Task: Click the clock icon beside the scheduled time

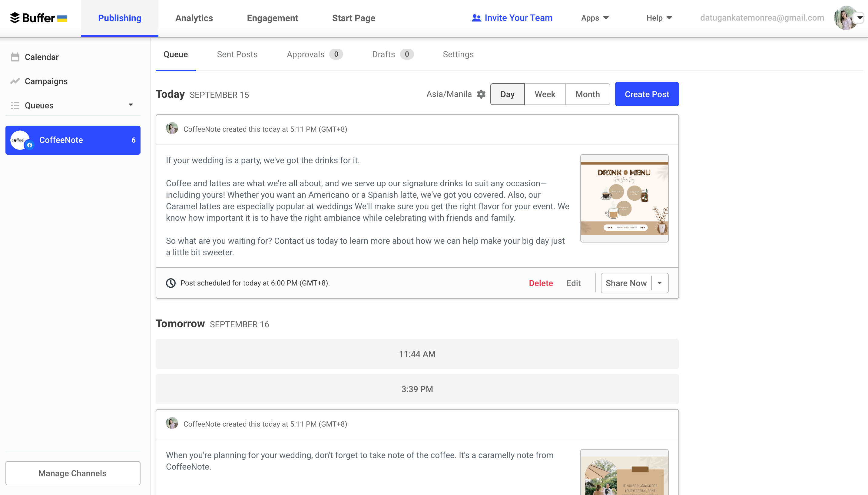Action: pos(171,283)
